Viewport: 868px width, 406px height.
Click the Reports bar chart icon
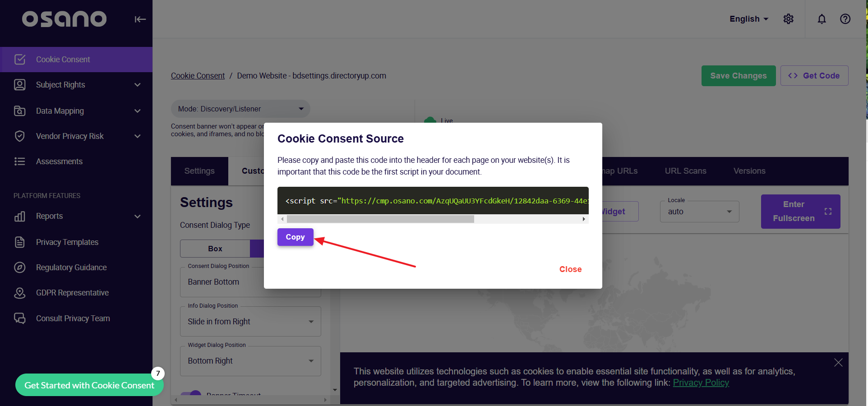[20, 216]
